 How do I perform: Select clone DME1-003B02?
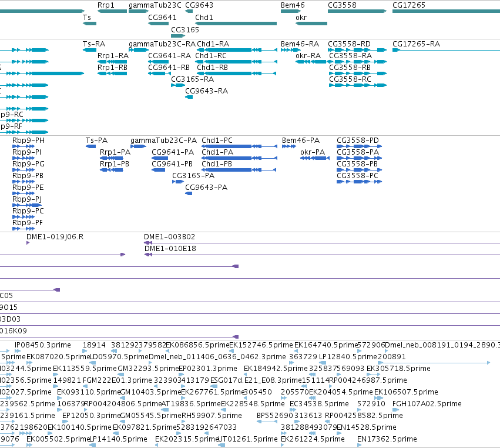click(322, 243)
